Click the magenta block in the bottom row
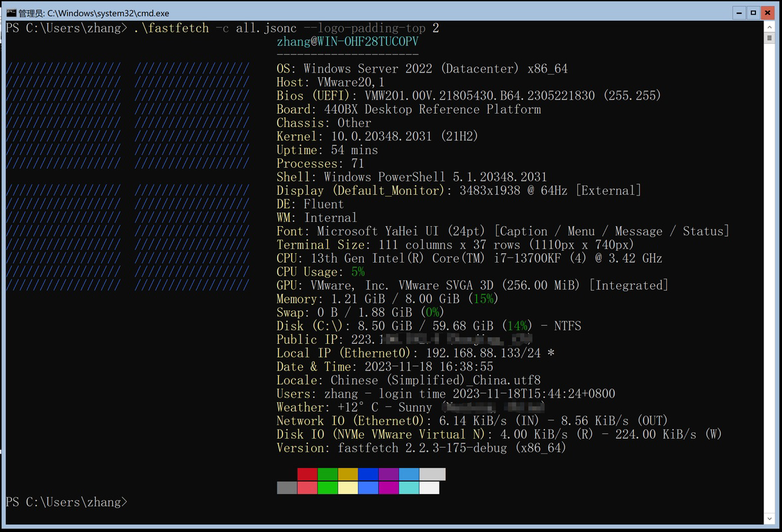The height and width of the screenshot is (532, 782). pyautogui.click(x=388, y=487)
